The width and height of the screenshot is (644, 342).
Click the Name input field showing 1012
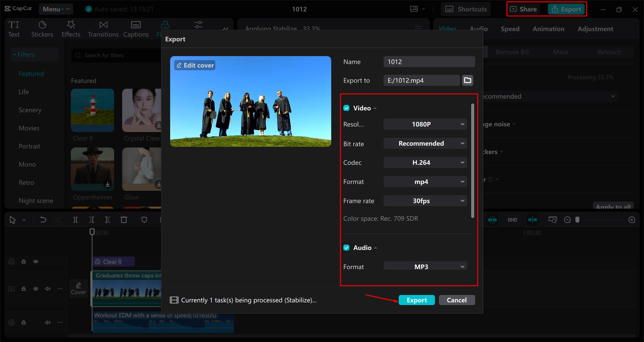[x=429, y=61]
